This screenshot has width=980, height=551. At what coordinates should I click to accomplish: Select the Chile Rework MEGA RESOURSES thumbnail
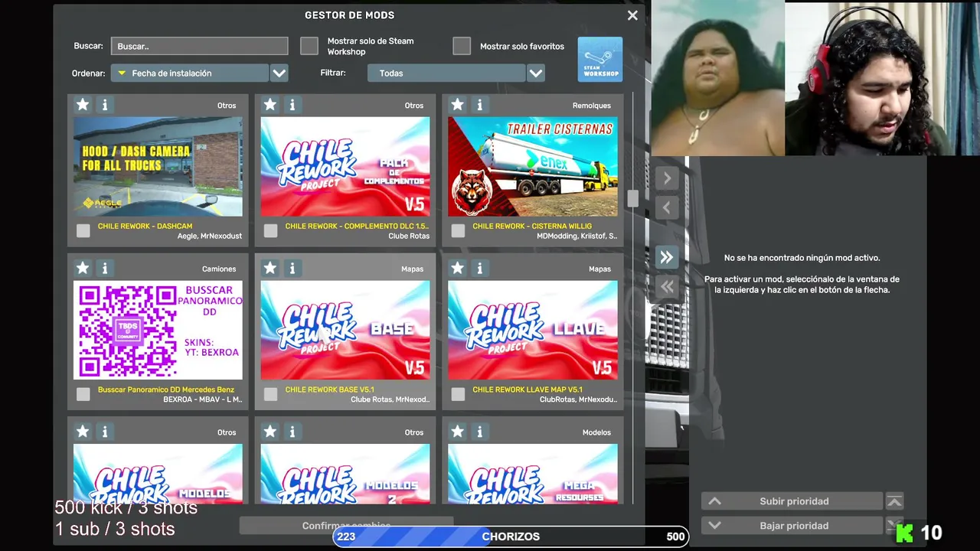533,474
